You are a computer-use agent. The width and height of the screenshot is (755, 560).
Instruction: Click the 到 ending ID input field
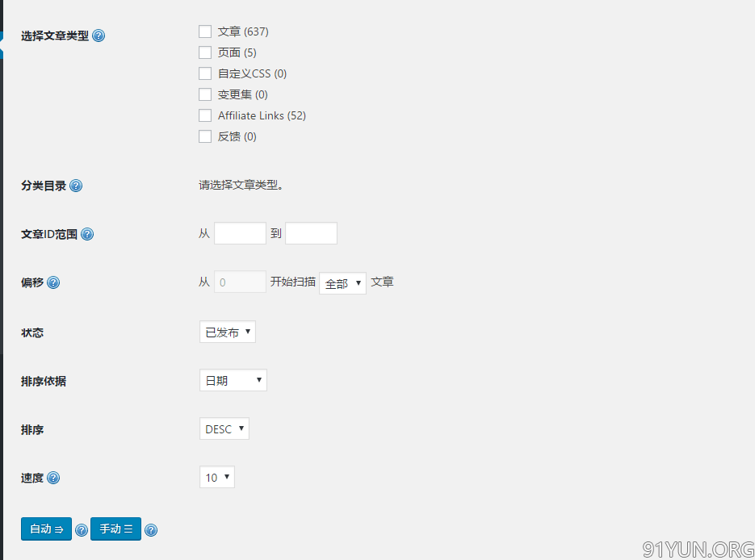pyautogui.click(x=311, y=234)
